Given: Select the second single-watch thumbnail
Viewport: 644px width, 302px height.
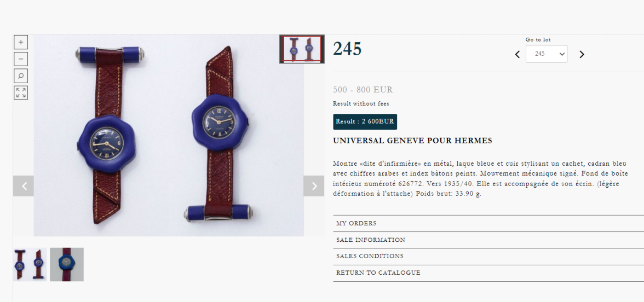Looking at the screenshot, I should 67,264.
